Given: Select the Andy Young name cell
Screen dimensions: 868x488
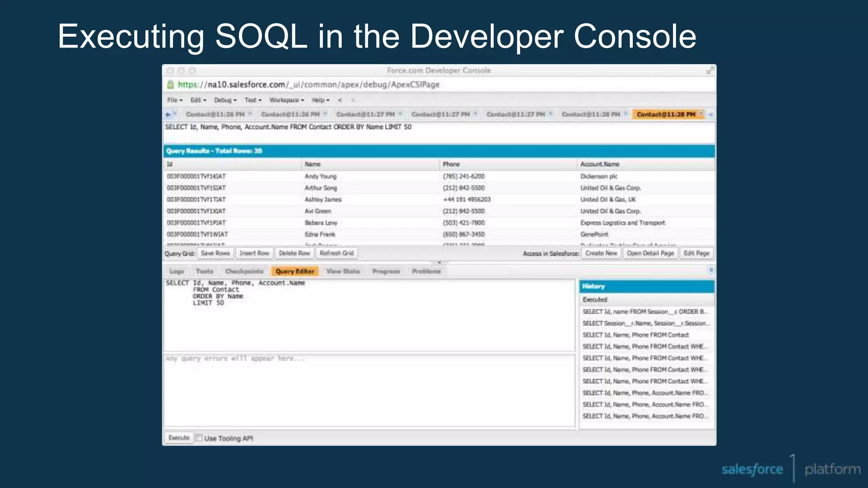Looking at the screenshot, I should (x=320, y=176).
